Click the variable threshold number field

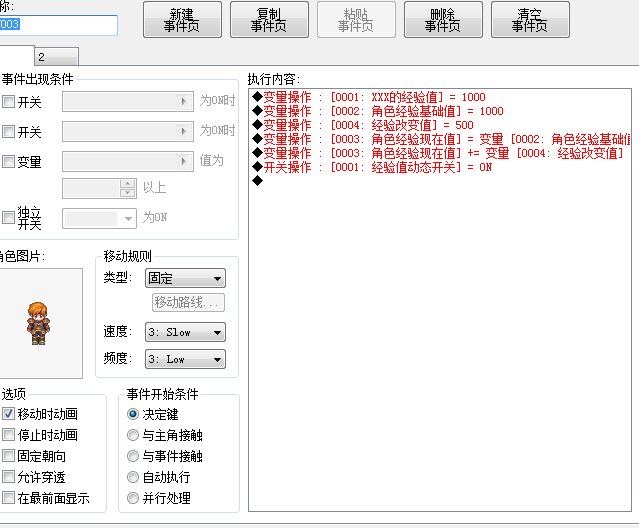coord(91,188)
